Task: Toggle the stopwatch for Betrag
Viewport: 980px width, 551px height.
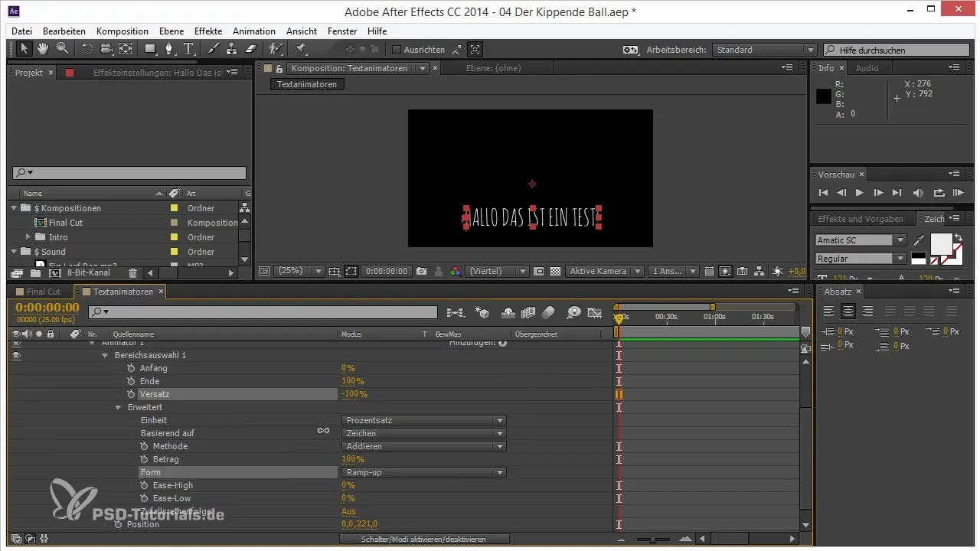Action: tap(145, 459)
